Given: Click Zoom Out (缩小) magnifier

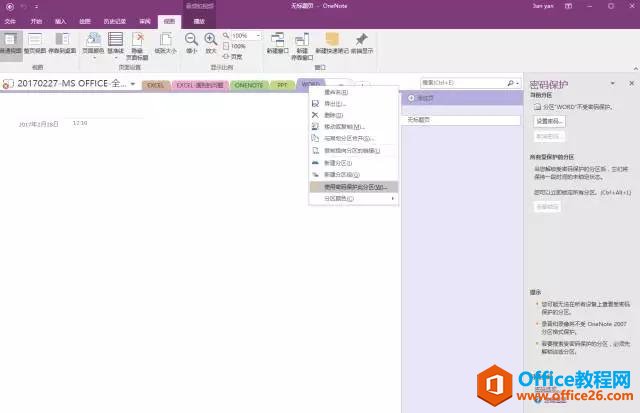Looking at the screenshot, I should click(x=191, y=43).
